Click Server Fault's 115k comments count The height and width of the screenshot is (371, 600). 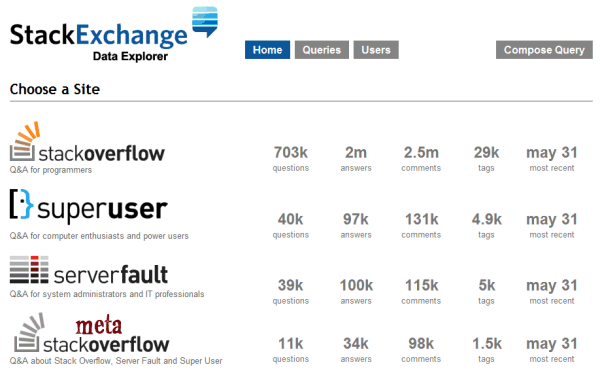click(421, 285)
